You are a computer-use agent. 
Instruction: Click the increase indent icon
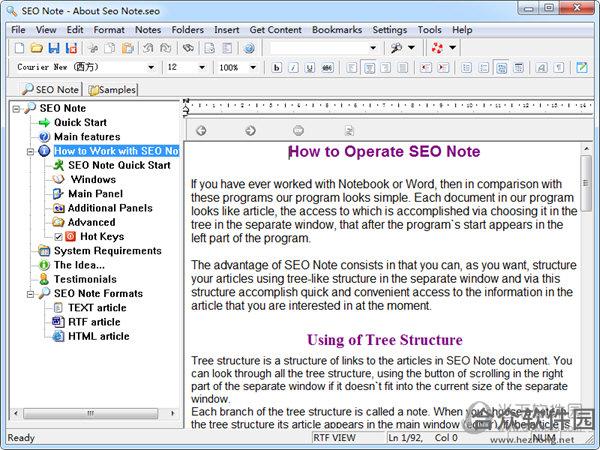[x=443, y=68]
